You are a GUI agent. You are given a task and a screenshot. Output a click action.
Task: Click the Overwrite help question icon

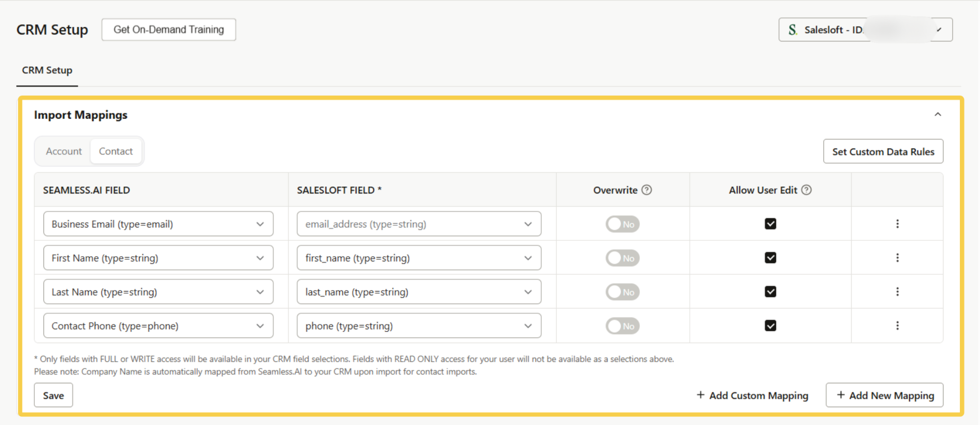[x=646, y=190]
